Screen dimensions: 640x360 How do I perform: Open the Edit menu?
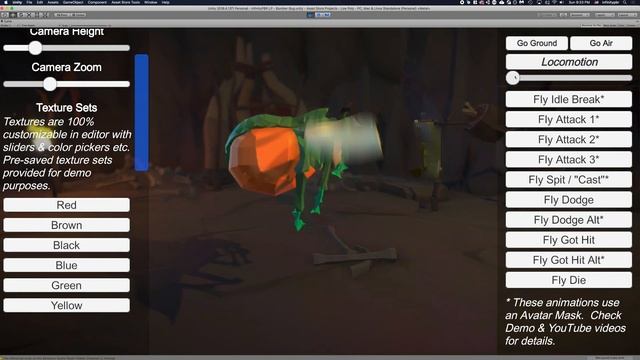tap(40, 2)
